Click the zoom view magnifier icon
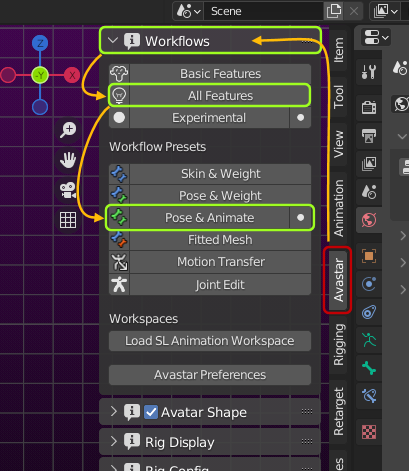The image size is (409, 471). pos(68,130)
